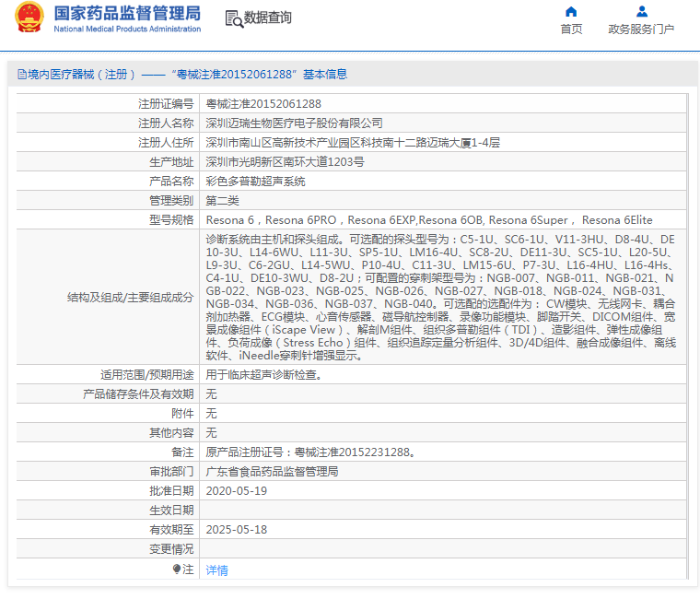Click 国家药品监督管理局 site title
The width and height of the screenshot is (700, 599).
(127, 14)
